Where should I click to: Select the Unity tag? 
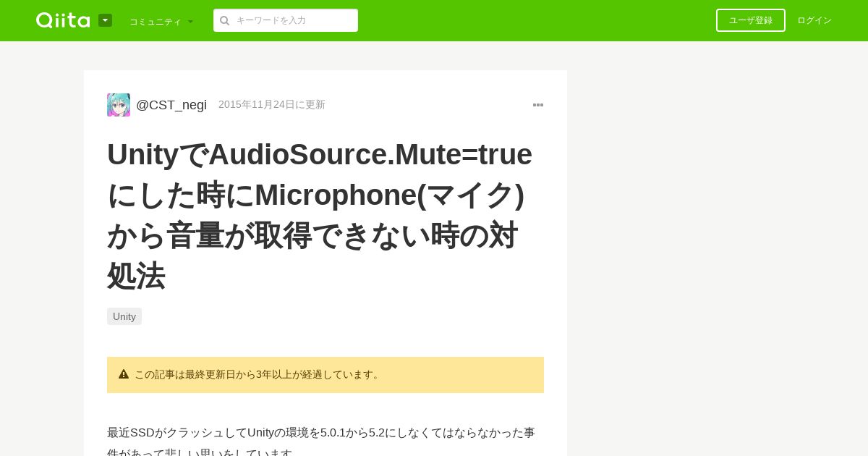coord(124,316)
